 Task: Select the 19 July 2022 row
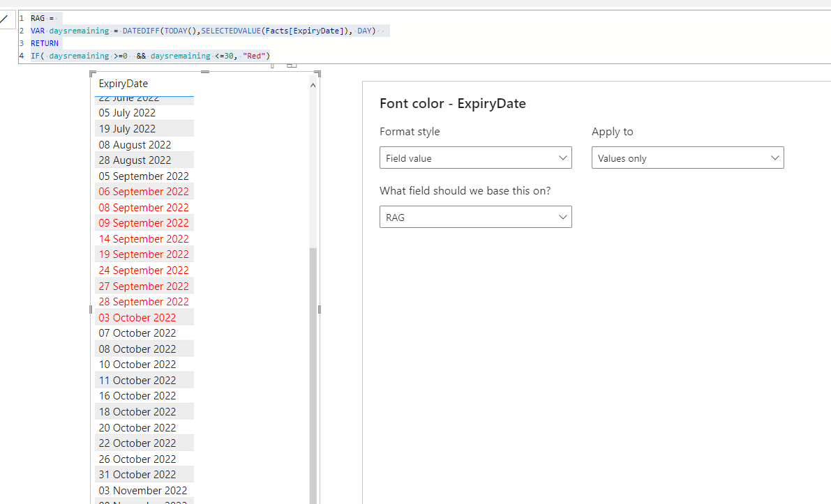point(144,129)
